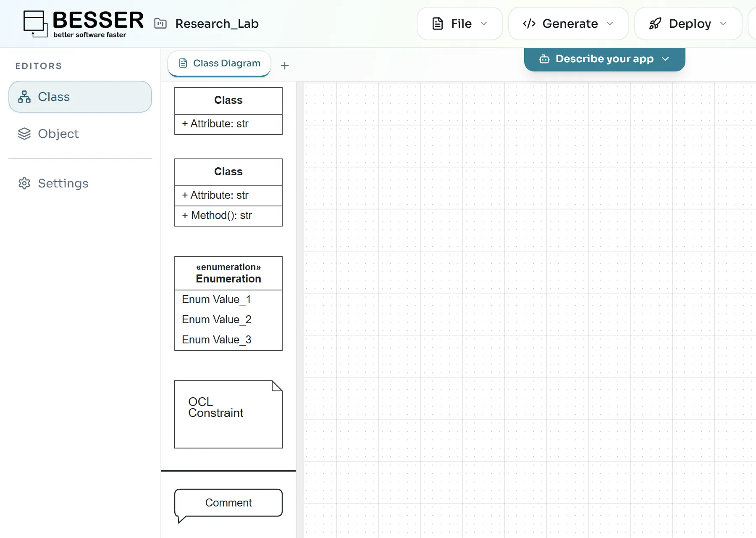Click the Research_Lab project name
The image size is (756, 538).
pos(217,24)
